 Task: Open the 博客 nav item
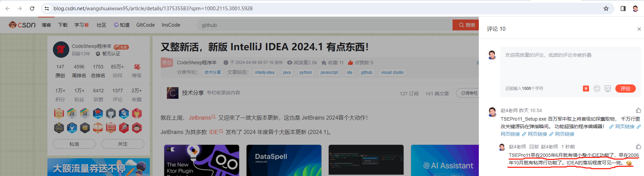pyautogui.click(x=46, y=25)
